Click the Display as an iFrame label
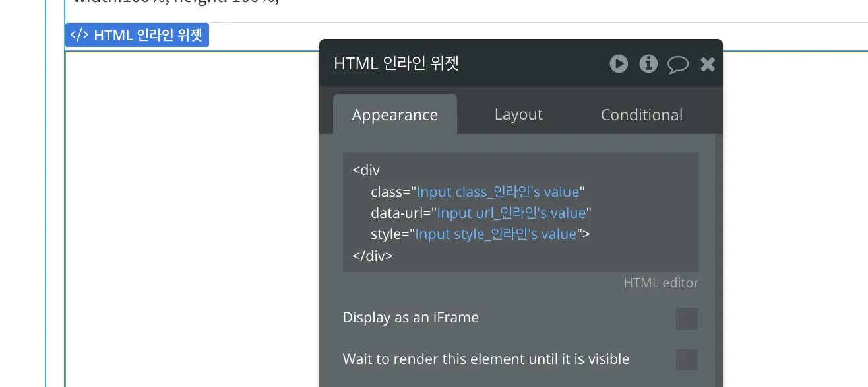This screenshot has height=387, width=868. point(410,318)
